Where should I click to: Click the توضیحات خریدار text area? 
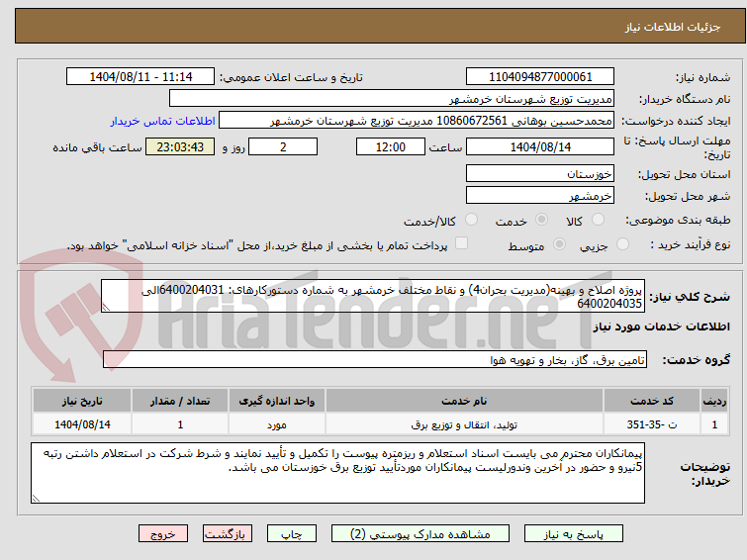(x=337, y=473)
